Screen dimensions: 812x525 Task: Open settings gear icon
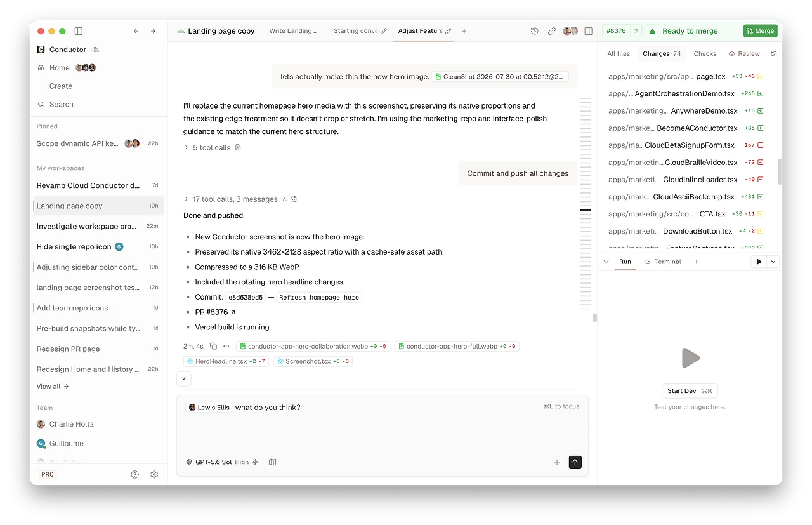click(154, 474)
